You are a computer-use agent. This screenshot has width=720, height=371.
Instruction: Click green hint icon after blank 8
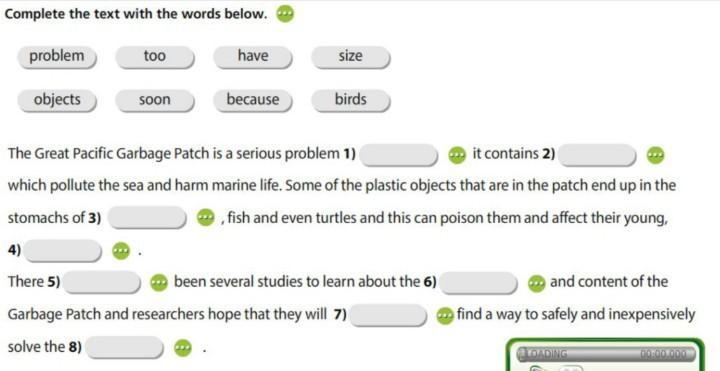coord(183,348)
